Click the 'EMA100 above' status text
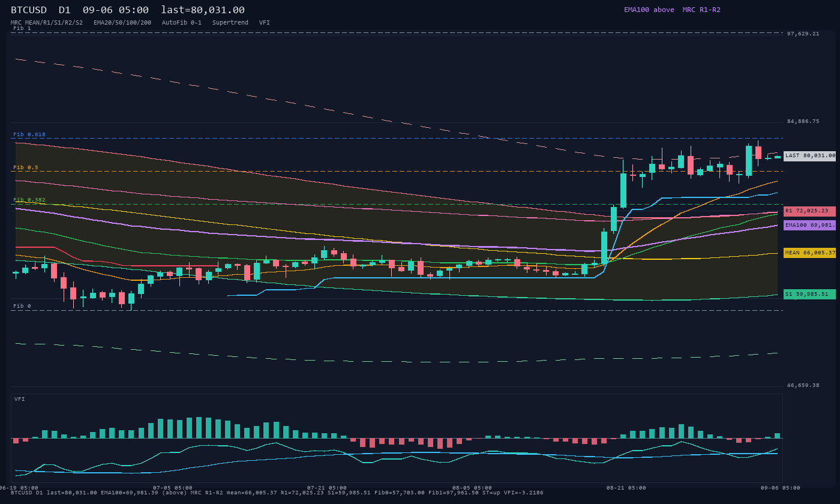 (649, 10)
